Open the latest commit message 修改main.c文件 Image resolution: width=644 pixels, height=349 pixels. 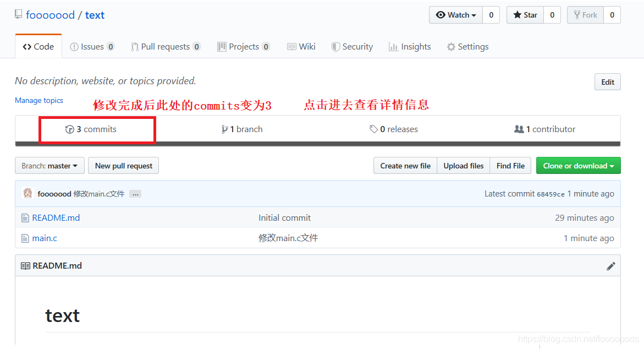99,194
